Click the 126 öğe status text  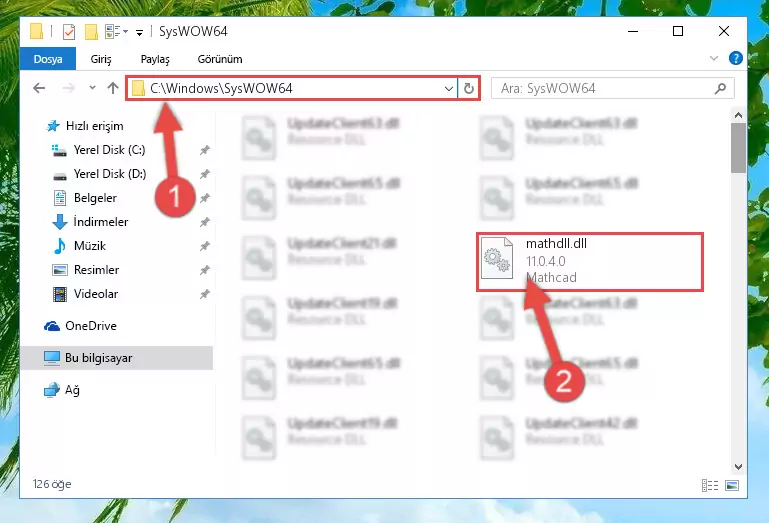pos(52,484)
